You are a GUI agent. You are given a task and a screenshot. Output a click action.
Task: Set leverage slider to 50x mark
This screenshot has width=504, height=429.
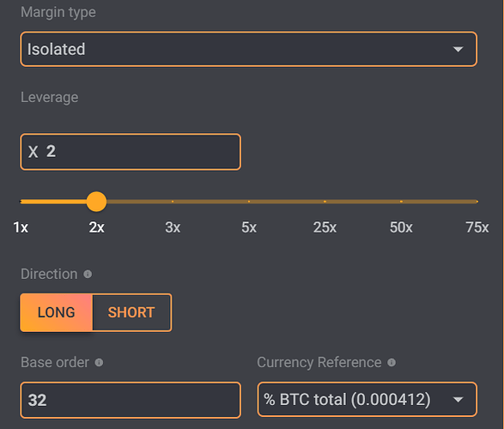point(401,202)
